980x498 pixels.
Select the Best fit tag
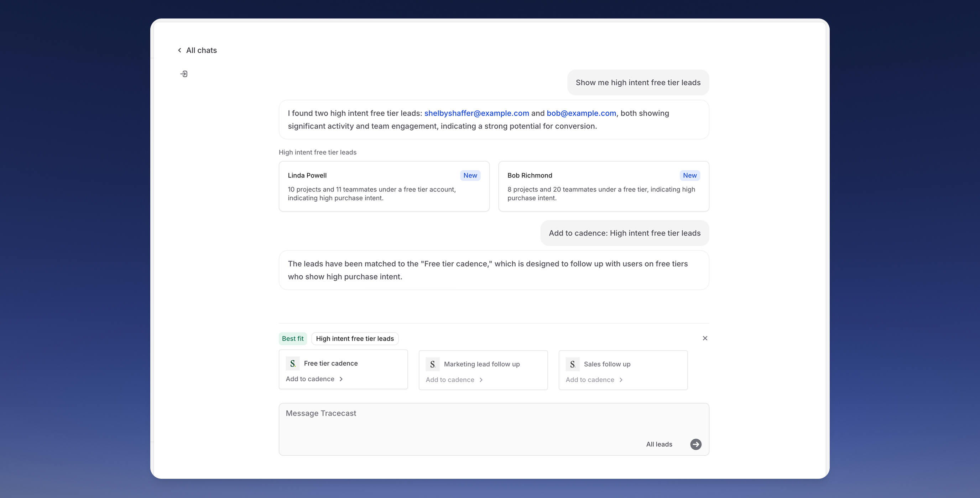293,339
